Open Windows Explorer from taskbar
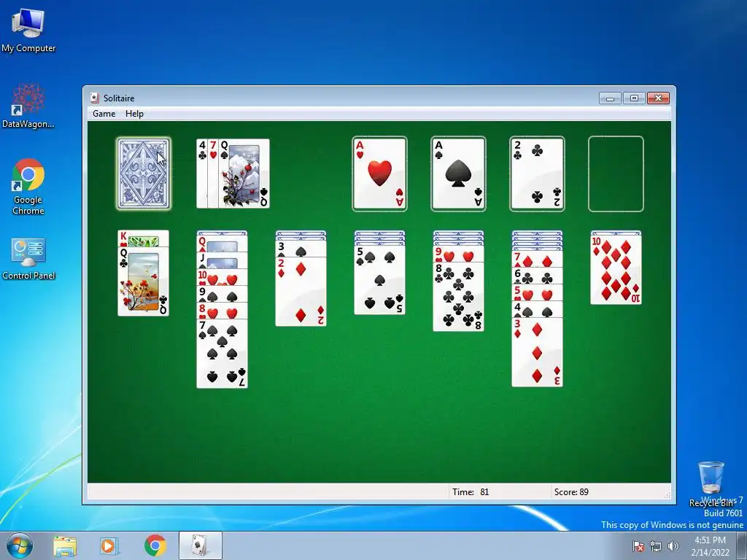The height and width of the screenshot is (560, 747). 65,545
